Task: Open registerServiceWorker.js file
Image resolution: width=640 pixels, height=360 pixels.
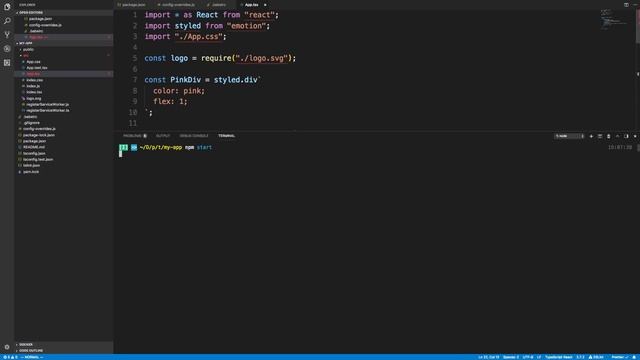Action: (47, 104)
